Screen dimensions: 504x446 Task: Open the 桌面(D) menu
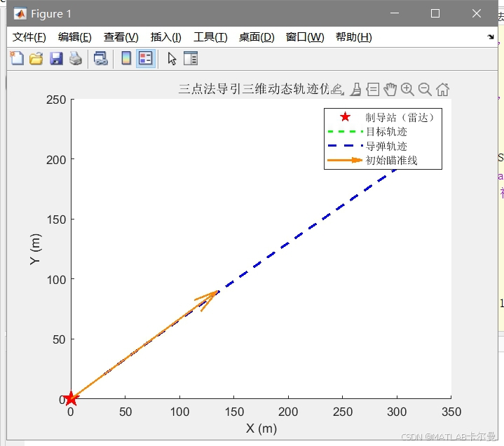[257, 37]
